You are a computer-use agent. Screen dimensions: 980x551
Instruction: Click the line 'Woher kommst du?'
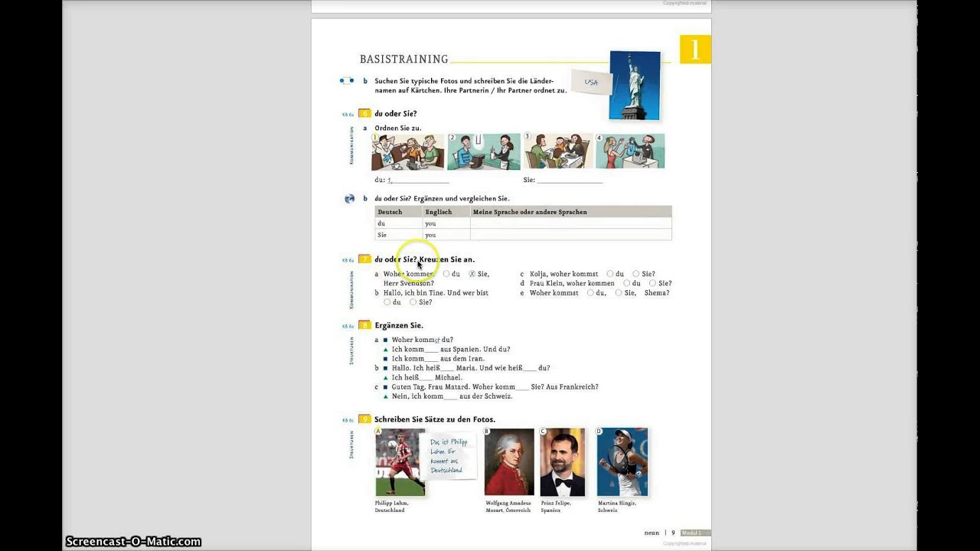423,340
